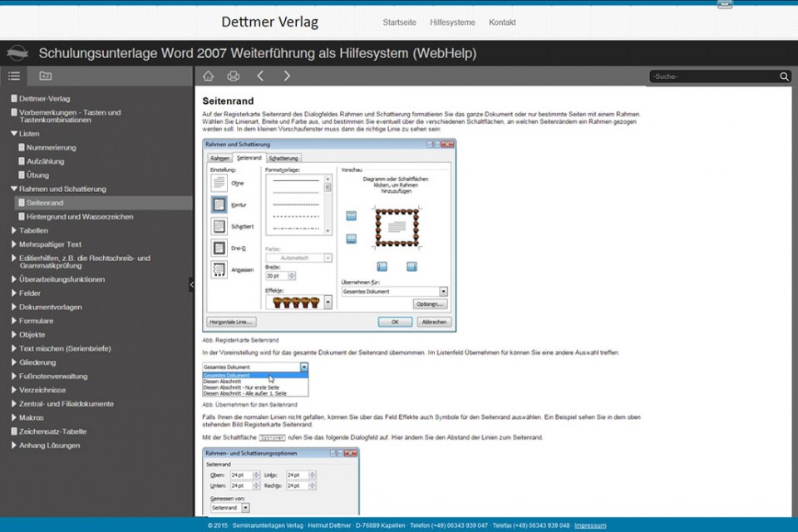Go to next topic with right arrow
Screen dimensions: 798x532
pyautogui.click(x=287, y=76)
